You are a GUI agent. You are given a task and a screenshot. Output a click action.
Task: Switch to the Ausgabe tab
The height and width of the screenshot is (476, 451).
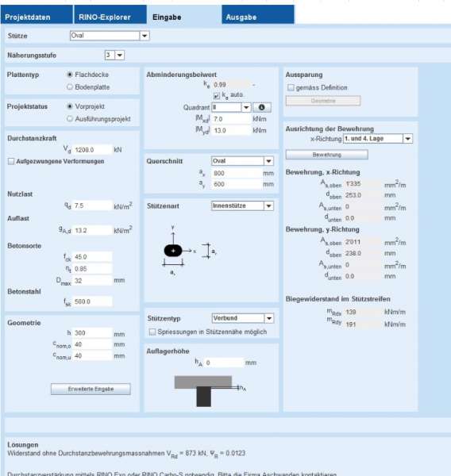(258, 14)
